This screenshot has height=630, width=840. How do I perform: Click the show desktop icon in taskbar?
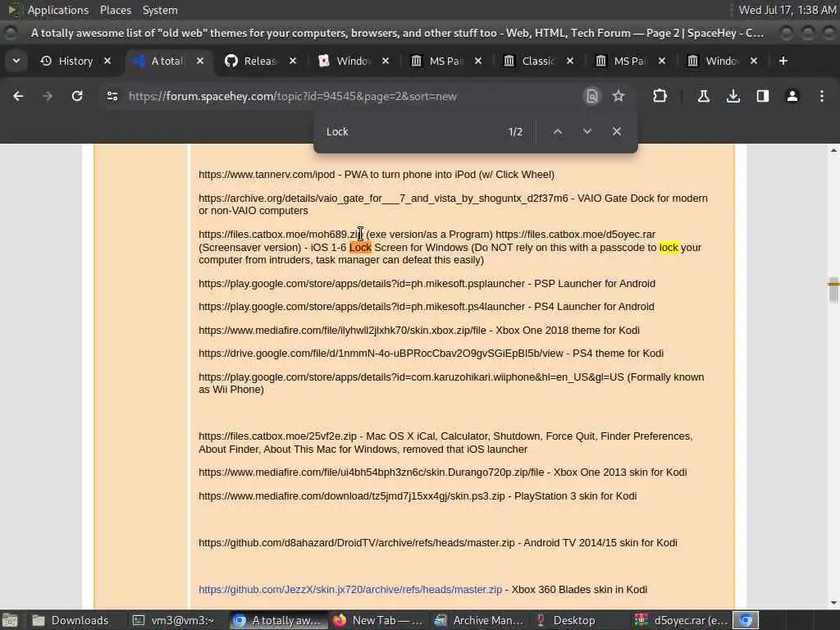(10, 620)
